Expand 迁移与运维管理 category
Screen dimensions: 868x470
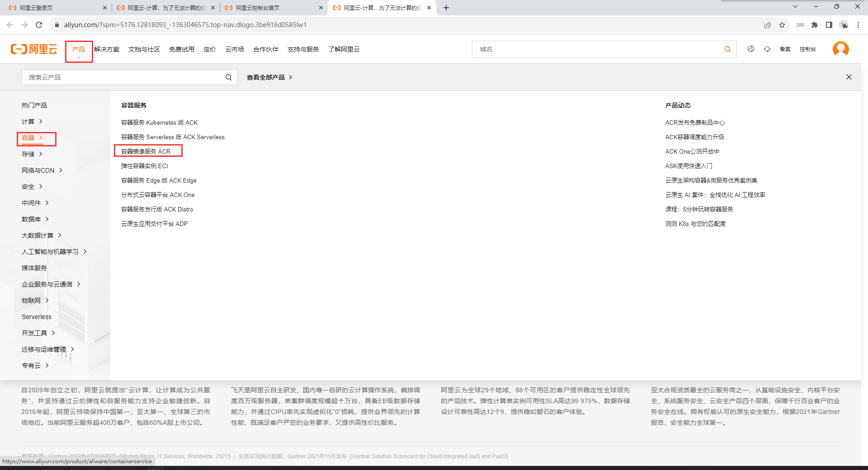pyautogui.click(x=48, y=349)
